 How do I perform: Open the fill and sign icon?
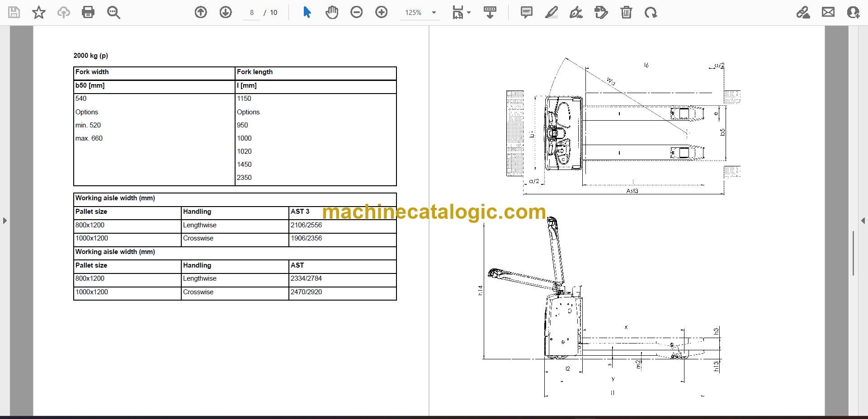coord(803,12)
